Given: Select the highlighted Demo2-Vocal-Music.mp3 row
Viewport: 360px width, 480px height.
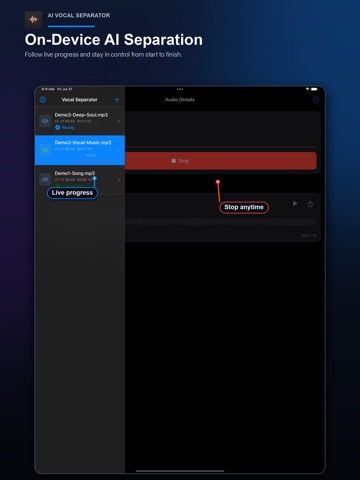Looking at the screenshot, I should point(80,150).
